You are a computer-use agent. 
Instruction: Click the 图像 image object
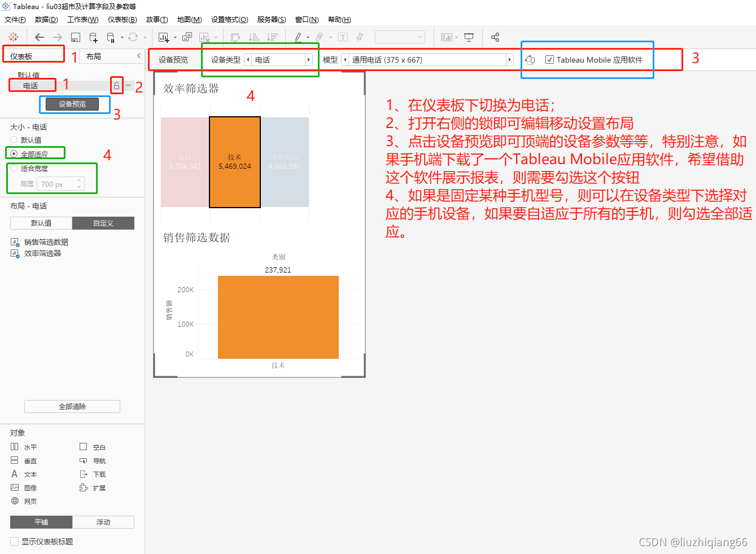pyautogui.click(x=24, y=487)
